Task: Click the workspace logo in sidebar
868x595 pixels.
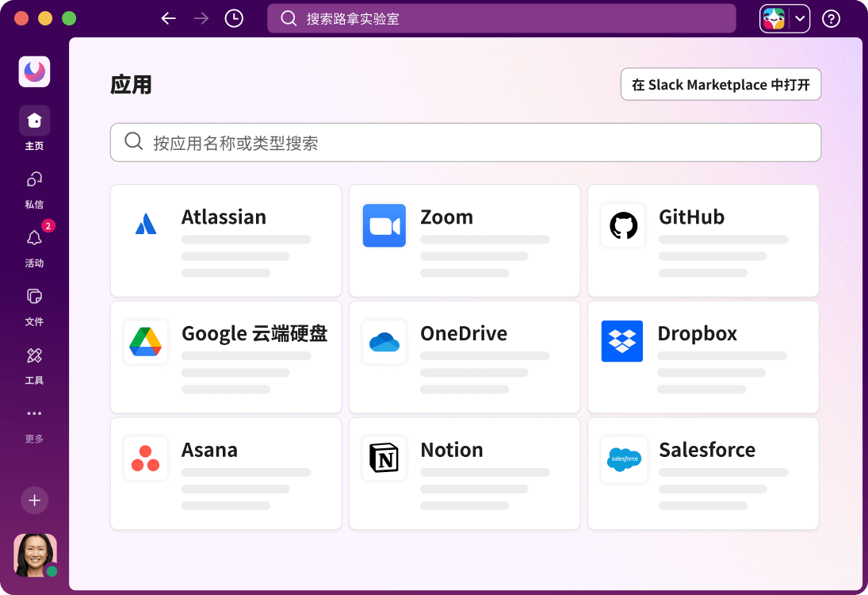Action: (x=34, y=72)
